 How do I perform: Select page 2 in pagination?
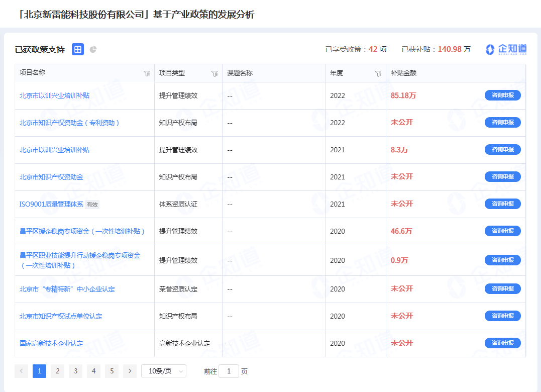click(x=58, y=371)
